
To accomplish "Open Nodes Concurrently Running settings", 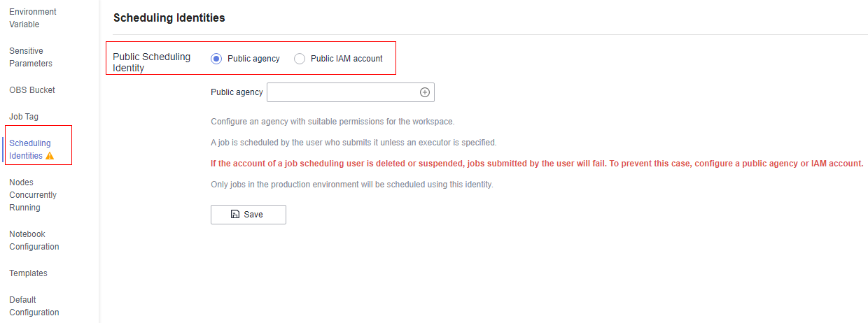I will [33, 195].
